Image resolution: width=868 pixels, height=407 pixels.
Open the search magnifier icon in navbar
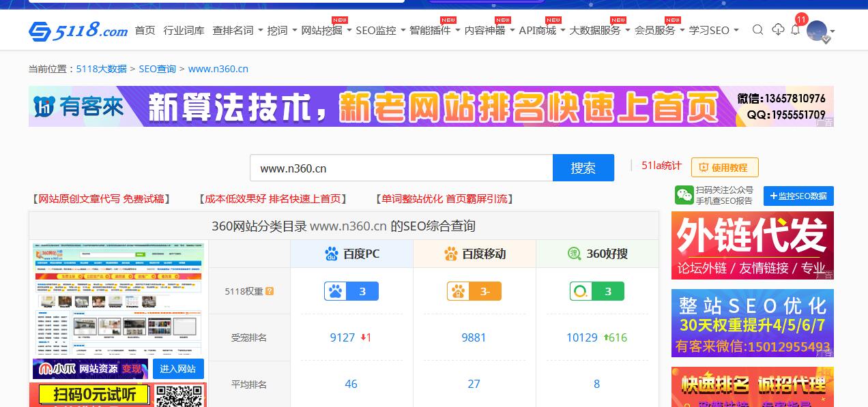pos(757,30)
